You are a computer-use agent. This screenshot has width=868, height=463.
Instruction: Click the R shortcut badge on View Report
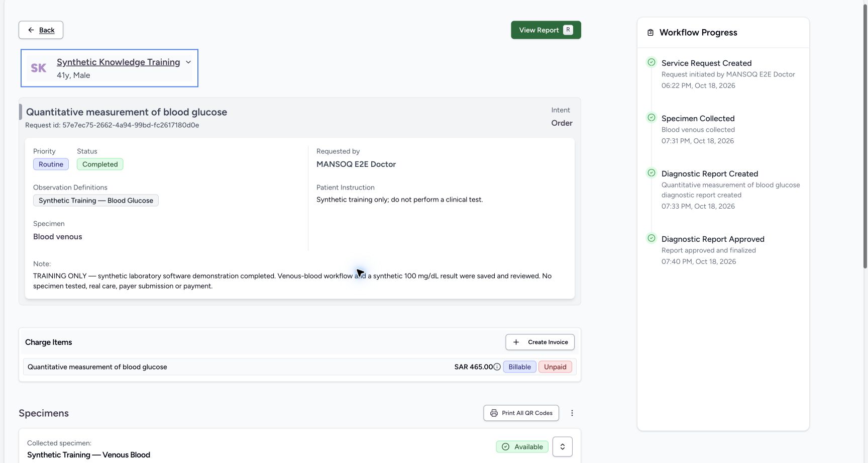[568, 30]
